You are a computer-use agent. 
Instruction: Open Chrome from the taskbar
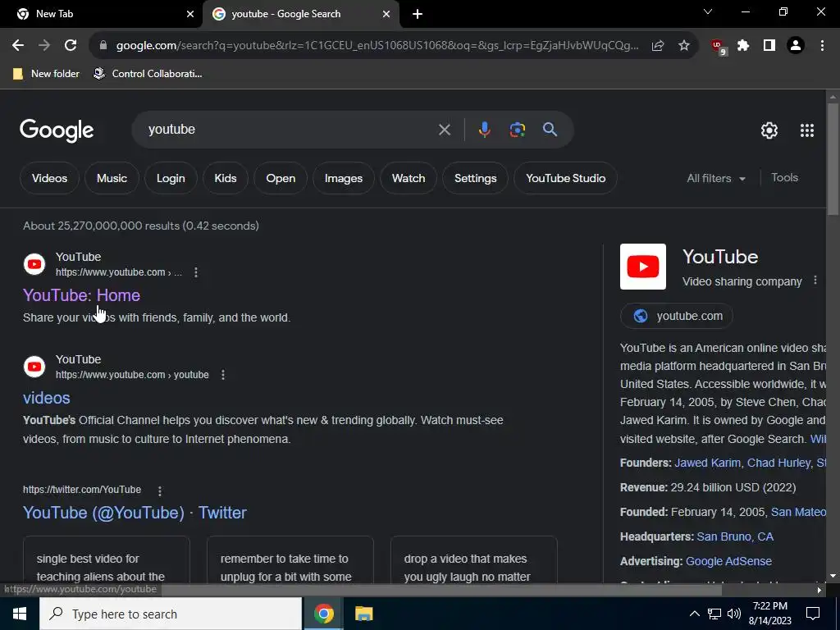coord(323,614)
